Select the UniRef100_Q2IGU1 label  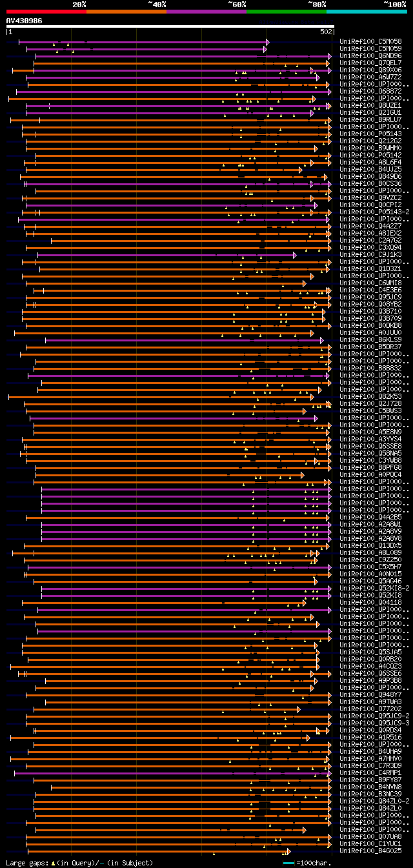click(x=370, y=112)
